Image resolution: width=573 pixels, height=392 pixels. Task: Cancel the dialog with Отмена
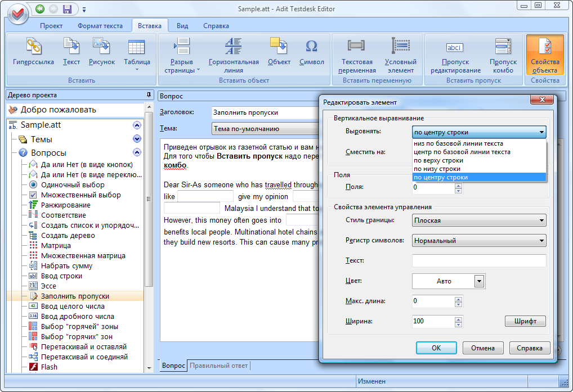coord(483,348)
